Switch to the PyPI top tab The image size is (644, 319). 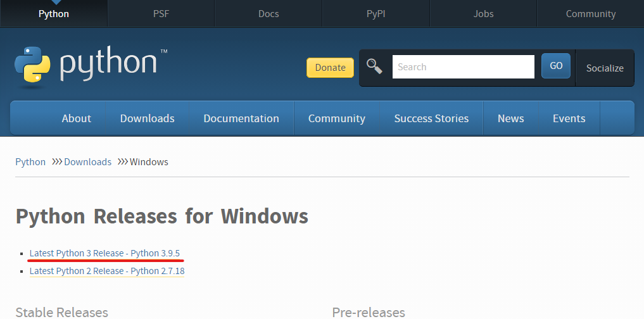376,13
